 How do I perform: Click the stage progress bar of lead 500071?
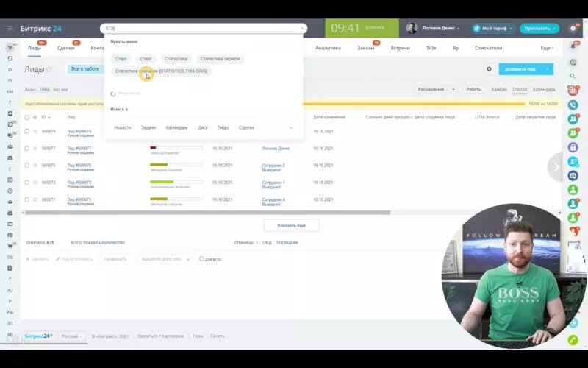click(x=176, y=199)
